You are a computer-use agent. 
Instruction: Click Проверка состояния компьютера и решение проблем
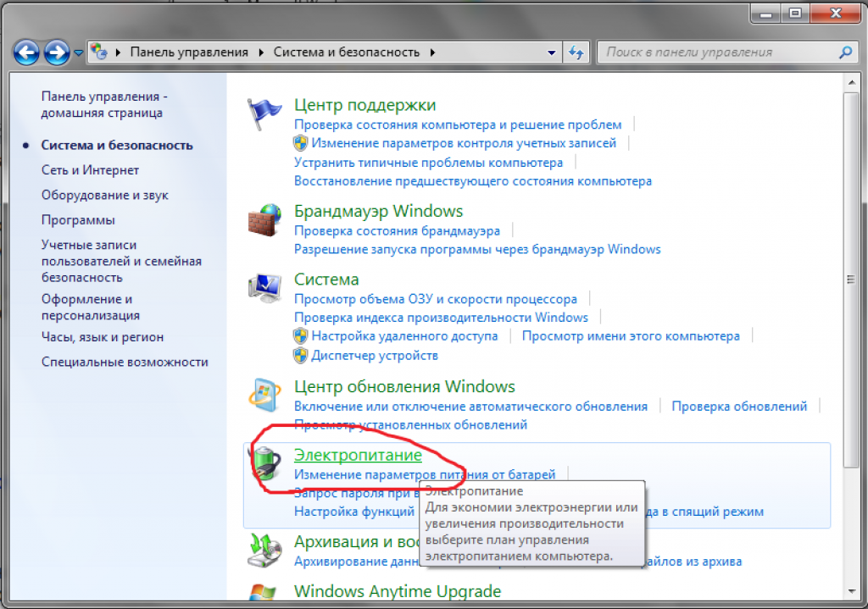click(x=458, y=125)
